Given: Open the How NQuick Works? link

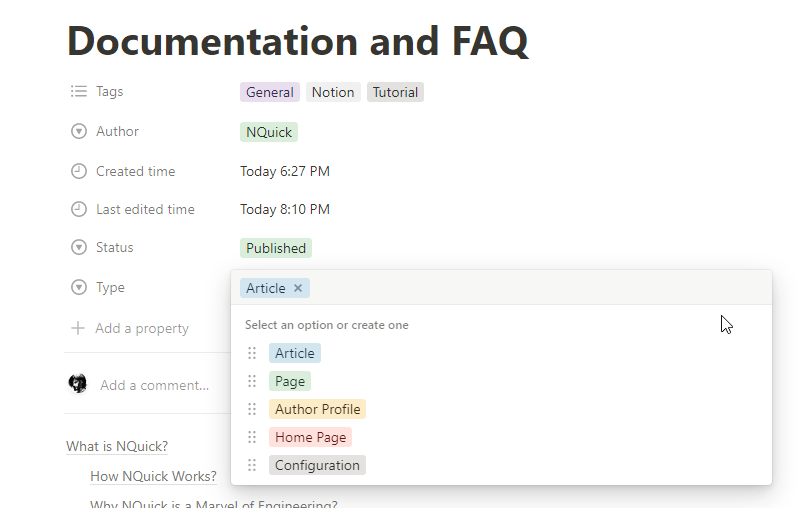Looking at the screenshot, I should tap(153, 476).
